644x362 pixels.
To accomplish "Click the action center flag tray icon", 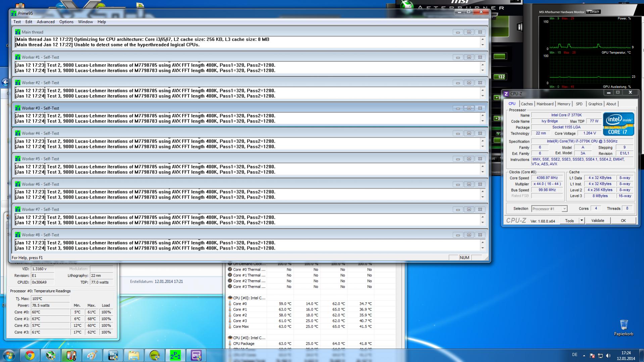I will [x=592, y=356].
